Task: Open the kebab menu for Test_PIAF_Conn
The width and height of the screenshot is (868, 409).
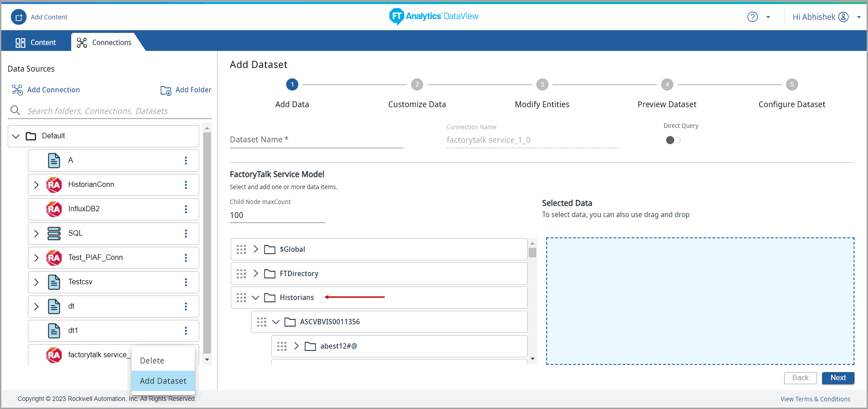Action: (x=186, y=258)
